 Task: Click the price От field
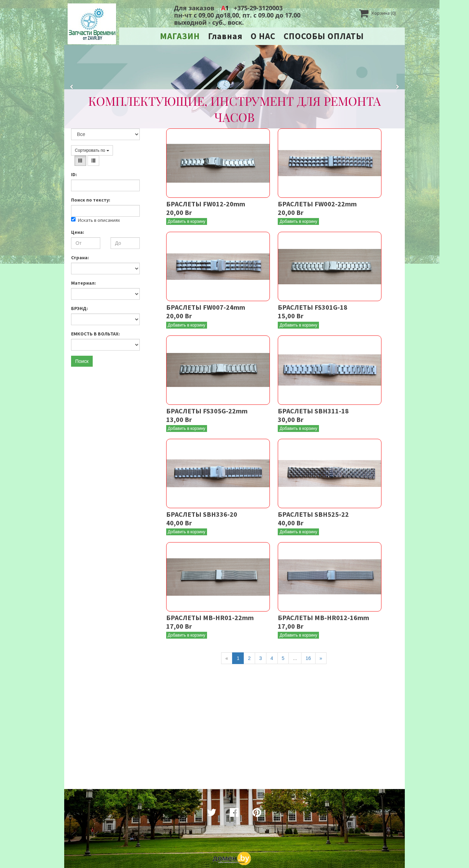pos(85,243)
